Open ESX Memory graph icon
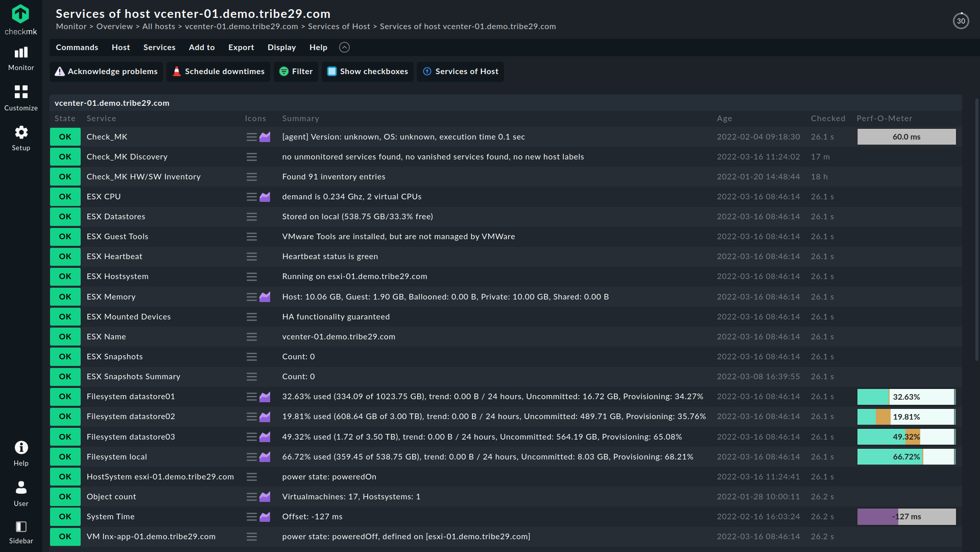980x552 pixels. pos(265,297)
